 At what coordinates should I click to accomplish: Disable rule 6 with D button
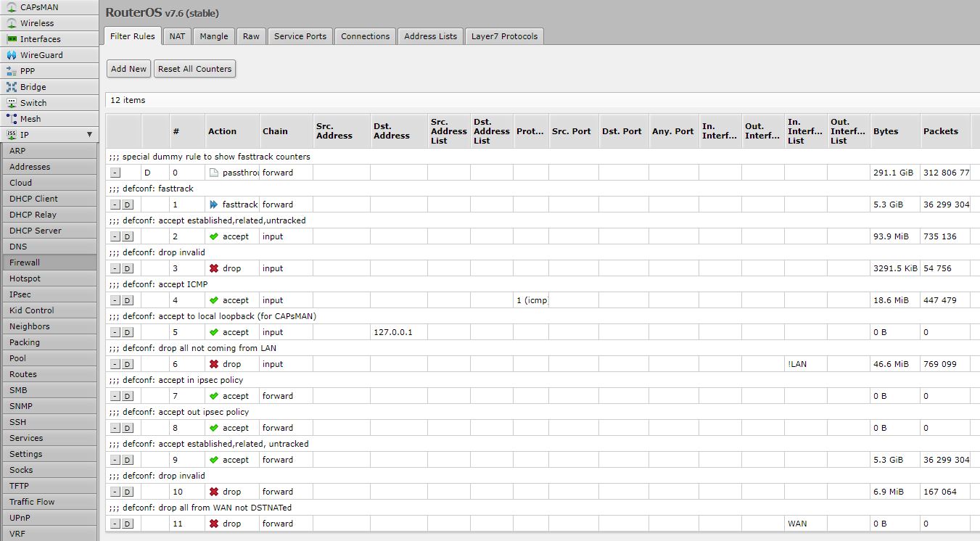coord(127,364)
